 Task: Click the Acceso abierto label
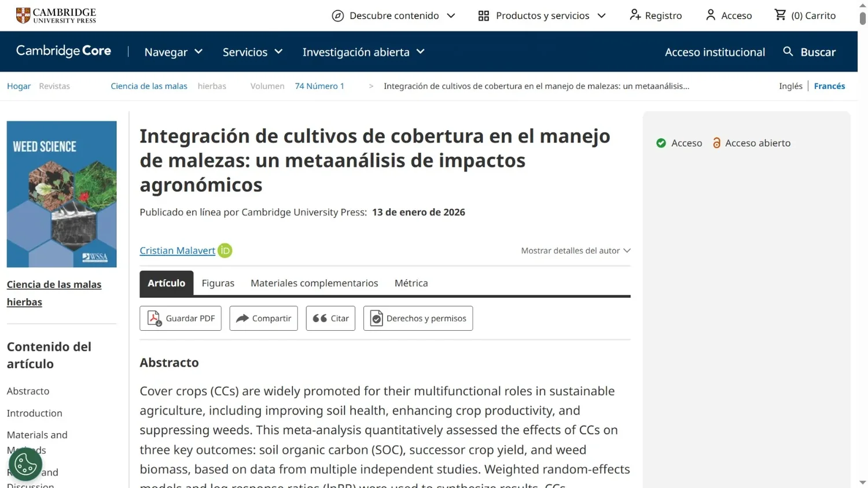coord(757,143)
